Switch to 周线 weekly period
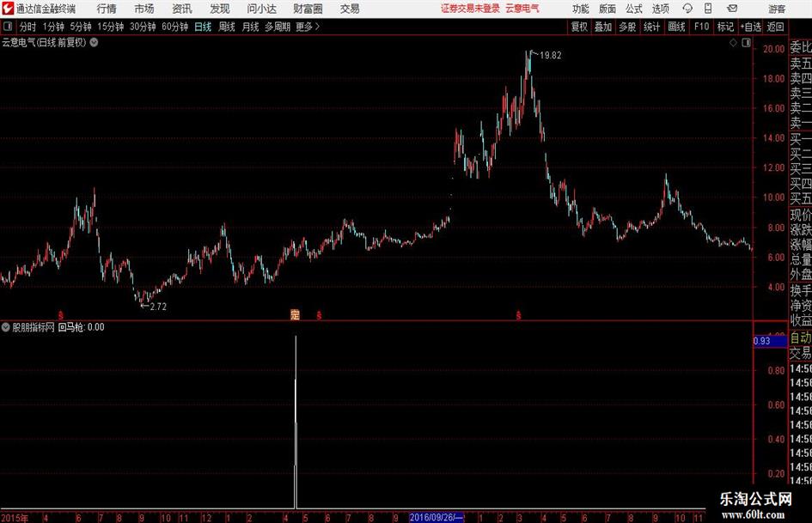The width and height of the screenshot is (812, 523). click(227, 27)
